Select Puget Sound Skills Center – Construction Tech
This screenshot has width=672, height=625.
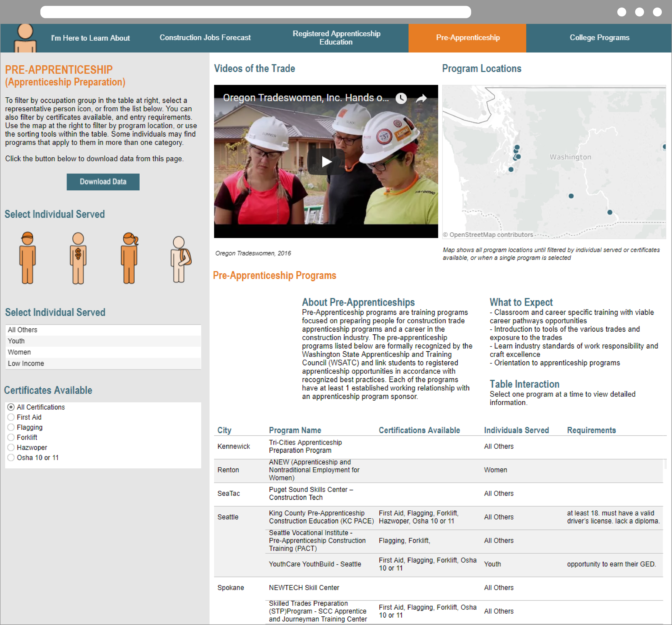311,494
